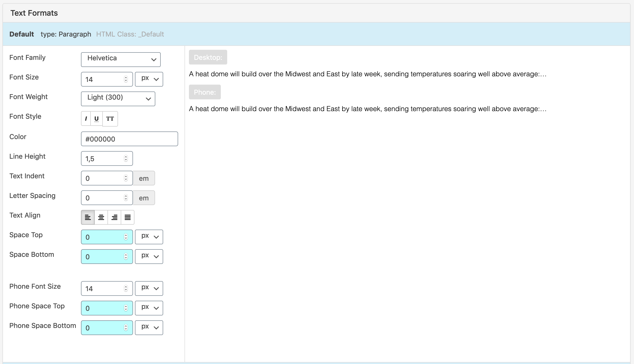Image resolution: width=634 pixels, height=364 pixels.
Task: Click the Desktop preview label
Action: 208,57
